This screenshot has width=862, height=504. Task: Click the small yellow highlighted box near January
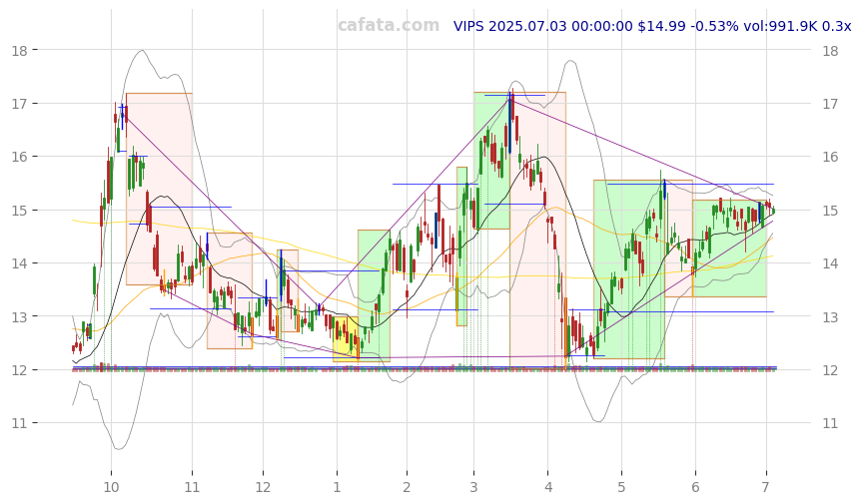(x=346, y=338)
